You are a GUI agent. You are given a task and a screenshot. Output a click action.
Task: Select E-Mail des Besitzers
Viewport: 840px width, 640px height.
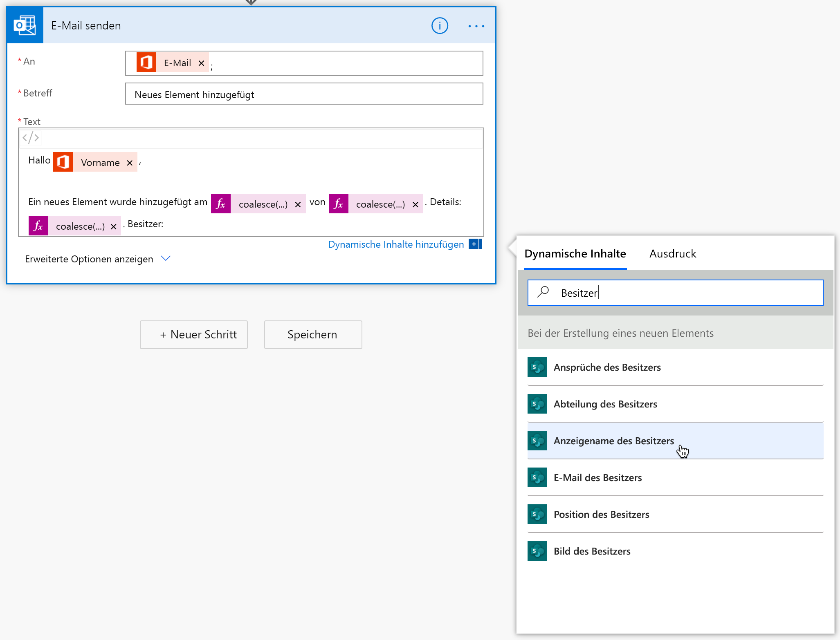point(676,477)
